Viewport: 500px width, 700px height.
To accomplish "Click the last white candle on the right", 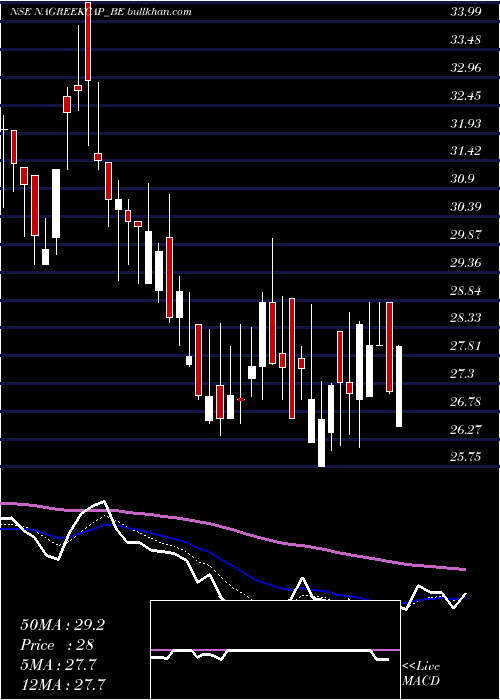I will [x=399, y=386].
